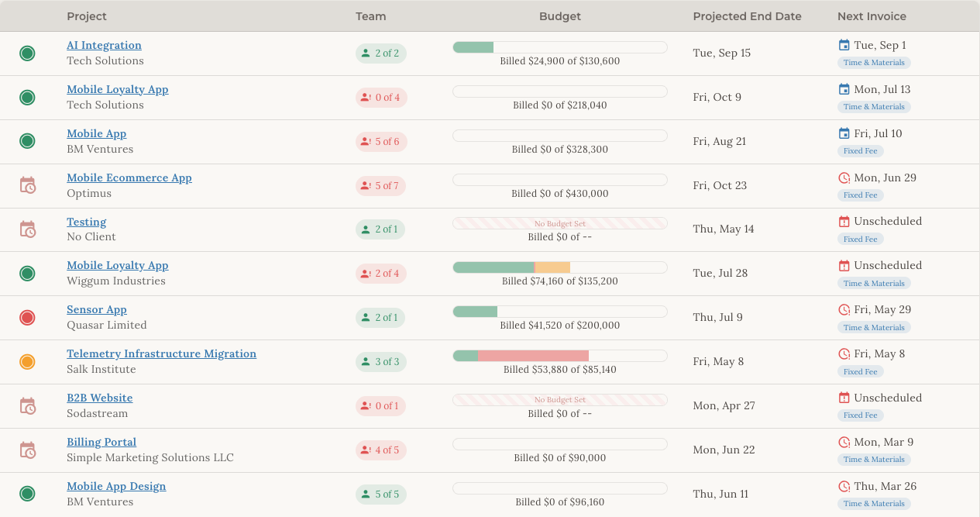
Task: Click the Telemetry Infrastructure Migration budget bar
Action: click(x=560, y=356)
